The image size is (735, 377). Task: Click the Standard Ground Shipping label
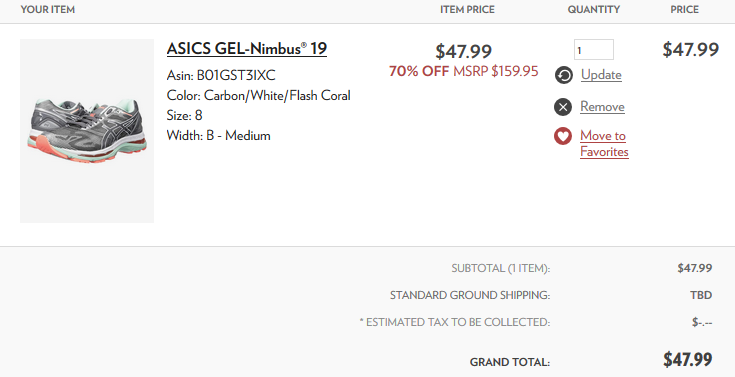pyautogui.click(x=470, y=295)
